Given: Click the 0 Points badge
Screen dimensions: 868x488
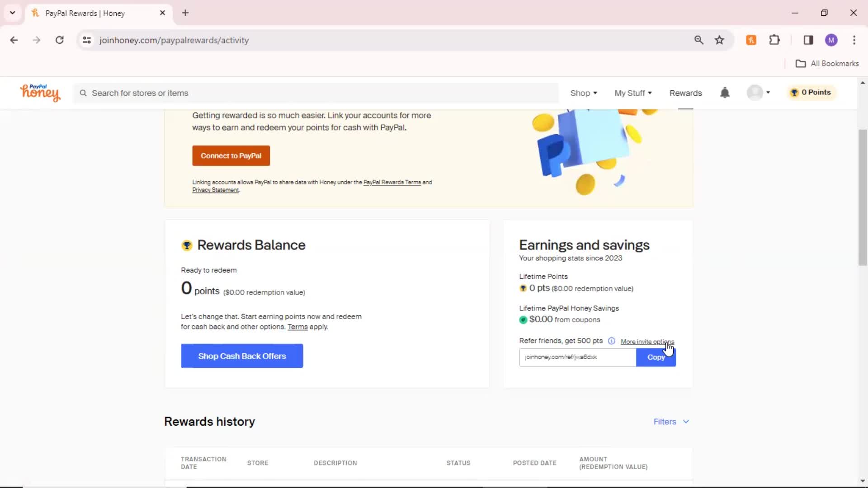Looking at the screenshot, I should pyautogui.click(x=811, y=92).
